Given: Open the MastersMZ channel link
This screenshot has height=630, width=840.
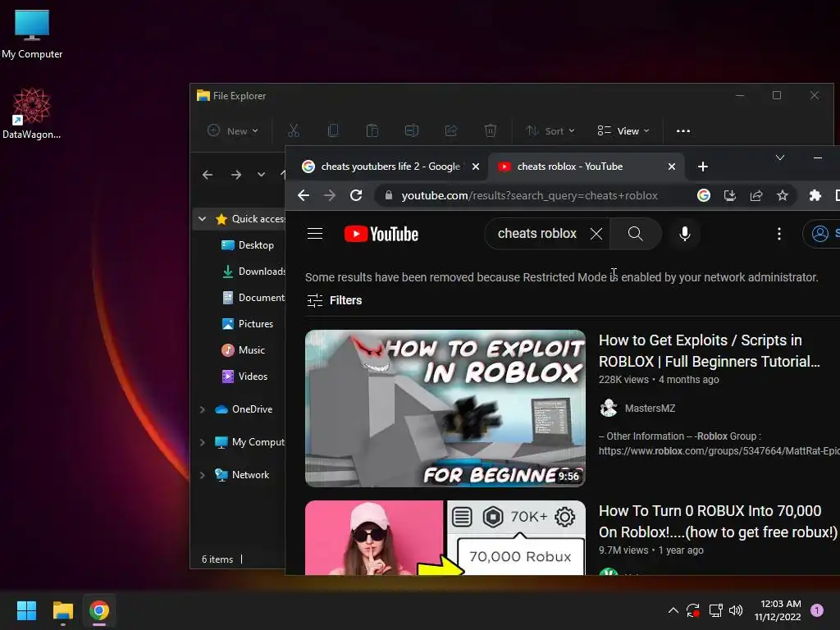Looking at the screenshot, I should coord(650,409).
